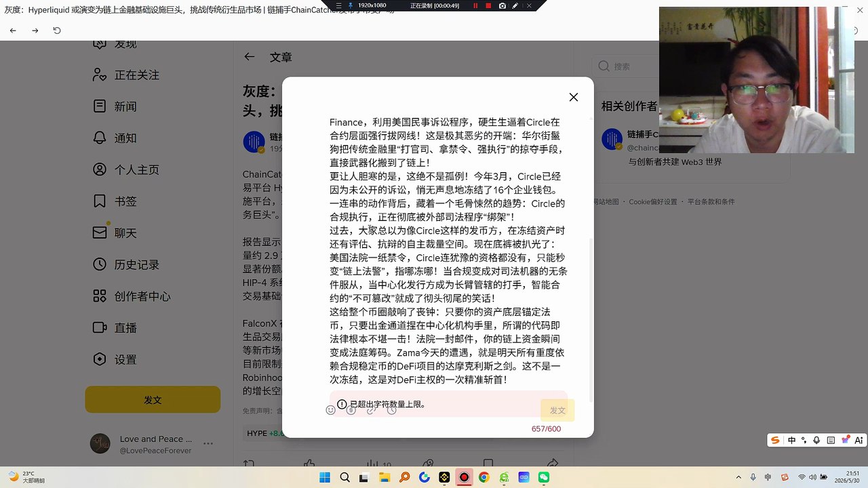This screenshot has width=868, height=488.
Task: Click inside the composer text area
Action: coord(448,251)
